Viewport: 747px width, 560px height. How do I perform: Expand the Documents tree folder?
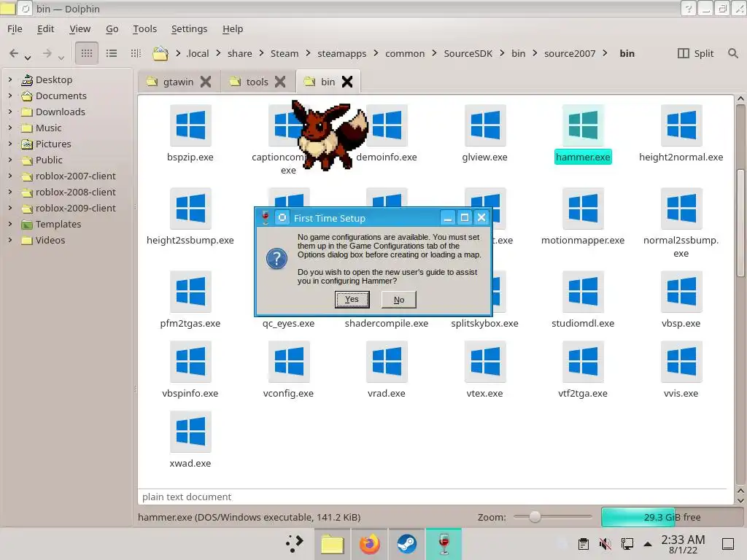(x=10, y=96)
